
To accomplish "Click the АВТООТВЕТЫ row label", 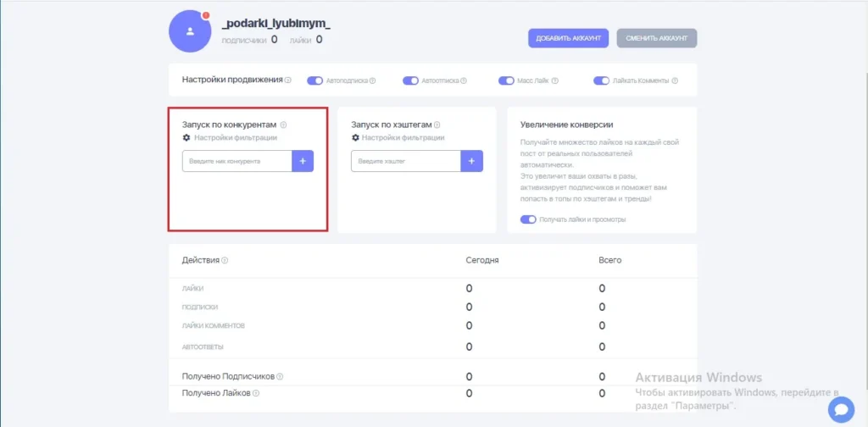I will pos(203,347).
